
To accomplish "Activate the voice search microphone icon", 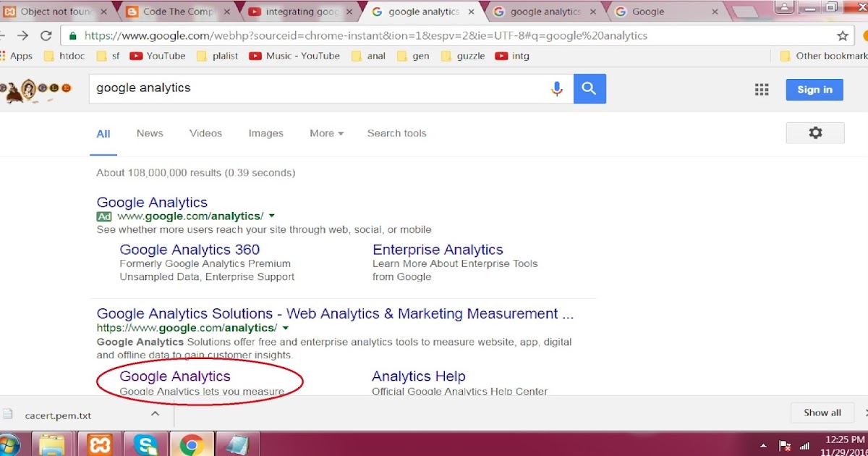I will click(x=557, y=88).
